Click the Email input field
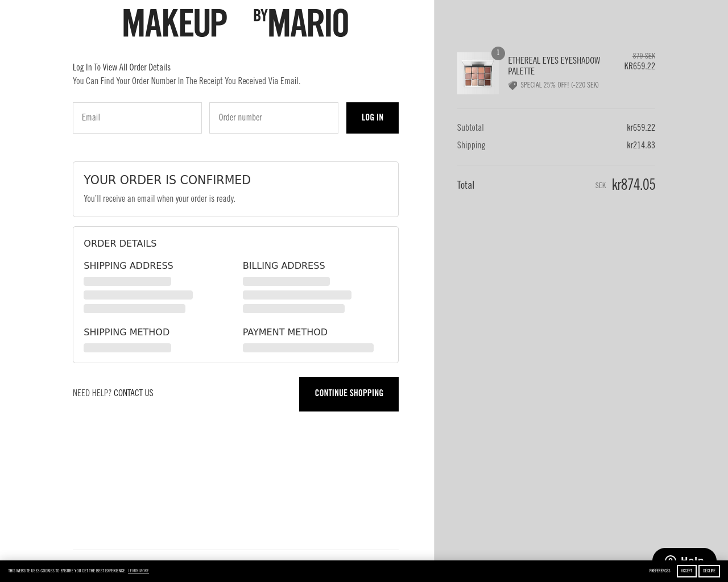 click(137, 118)
